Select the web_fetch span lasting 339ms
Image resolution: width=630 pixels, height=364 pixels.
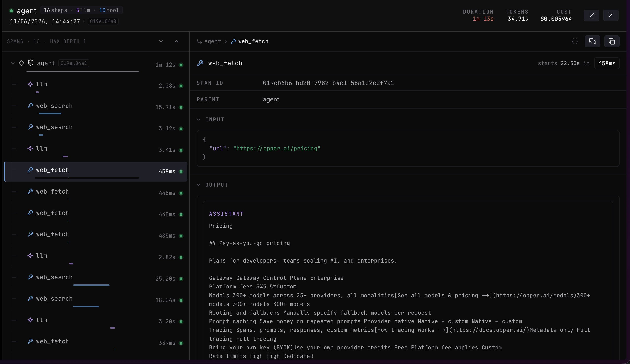(96, 343)
